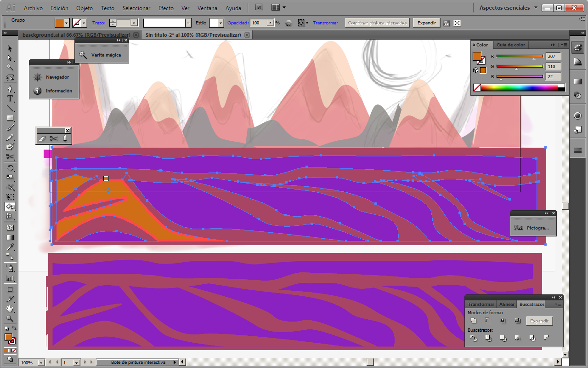The height and width of the screenshot is (368, 588).
Task: Select the Zoom magnifier tool
Action: [10, 318]
